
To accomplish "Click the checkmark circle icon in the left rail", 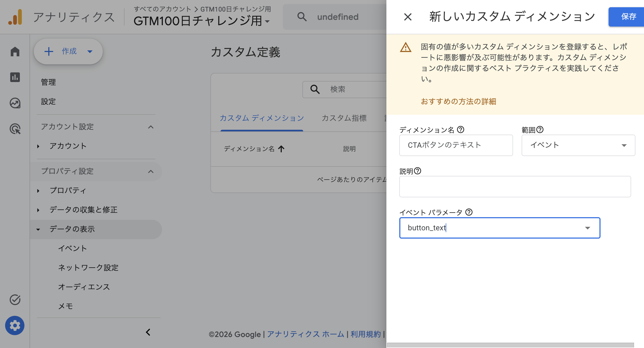I will pos(15,300).
